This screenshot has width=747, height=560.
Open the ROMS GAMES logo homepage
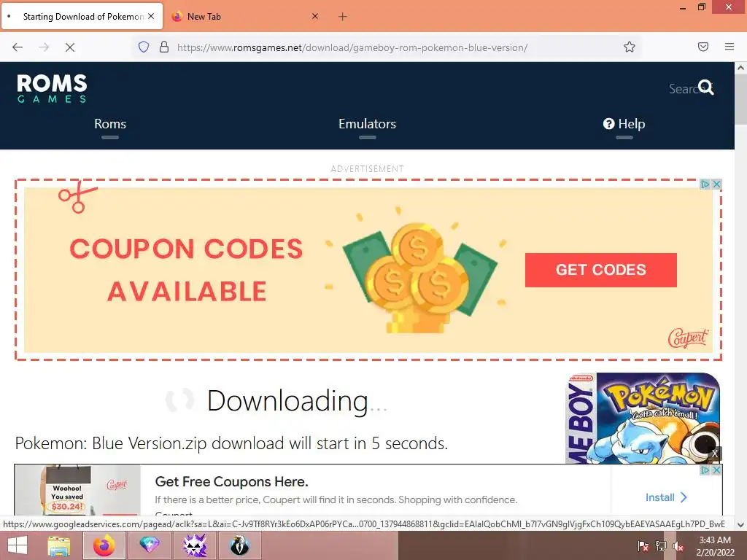[x=52, y=88]
